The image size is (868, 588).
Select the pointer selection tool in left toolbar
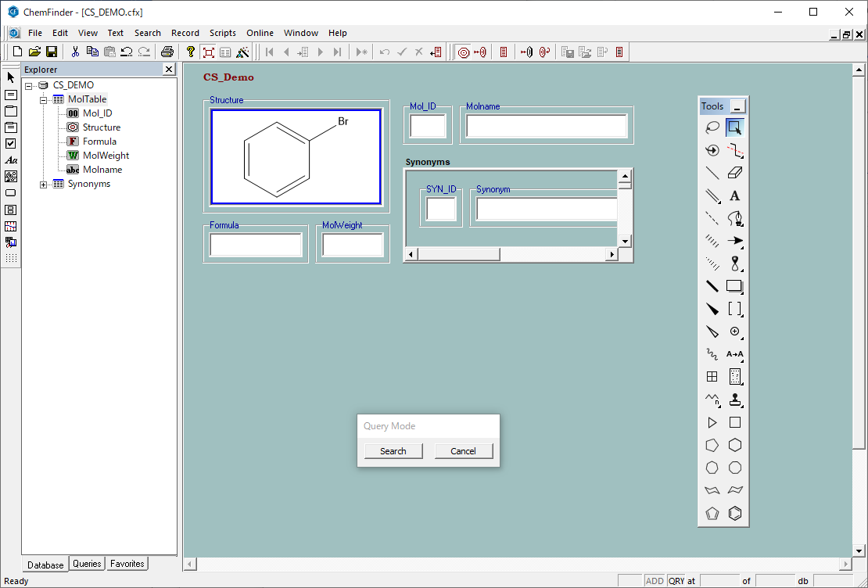click(10, 77)
